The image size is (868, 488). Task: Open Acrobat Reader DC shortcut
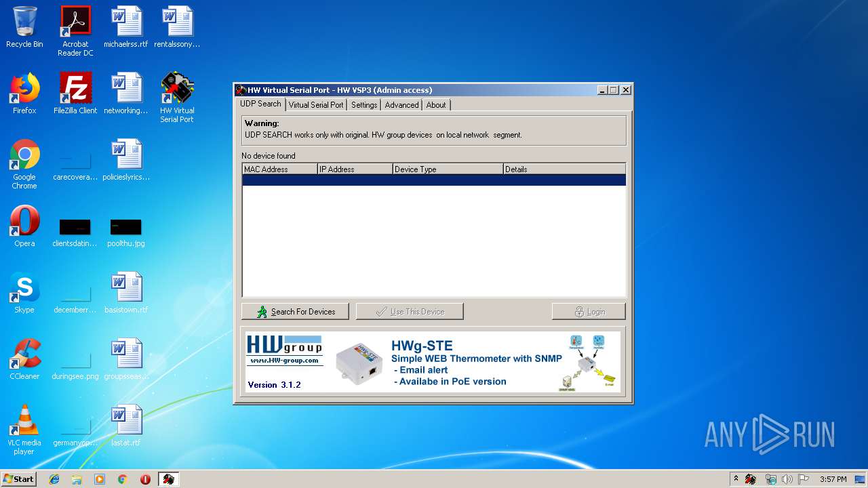[75, 31]
